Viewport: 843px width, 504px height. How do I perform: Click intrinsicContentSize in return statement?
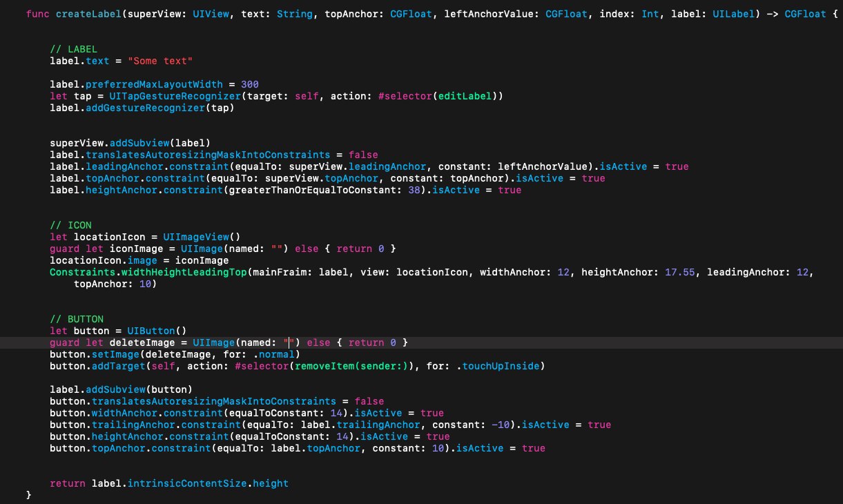pyautogui.click(x=186, y=483)
